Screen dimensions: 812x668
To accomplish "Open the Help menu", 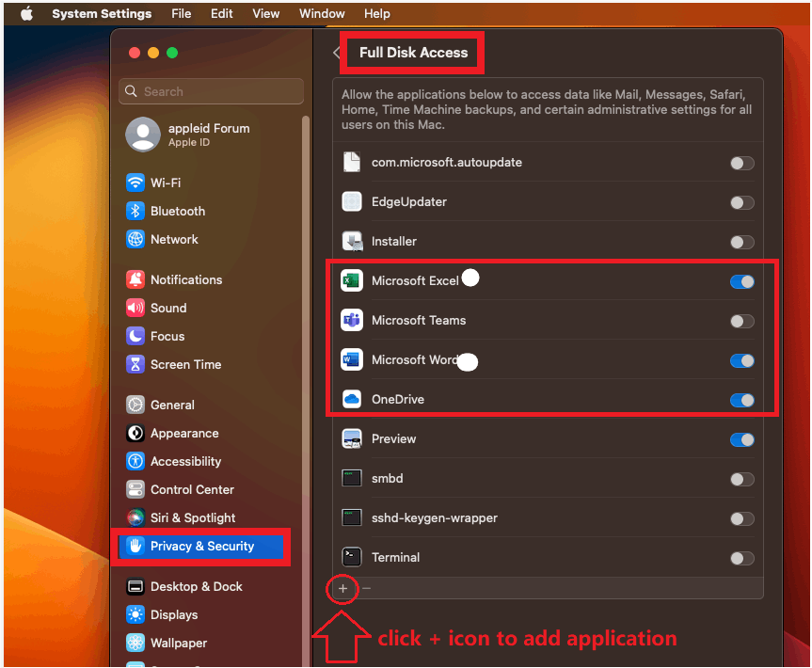I will 377,13.
